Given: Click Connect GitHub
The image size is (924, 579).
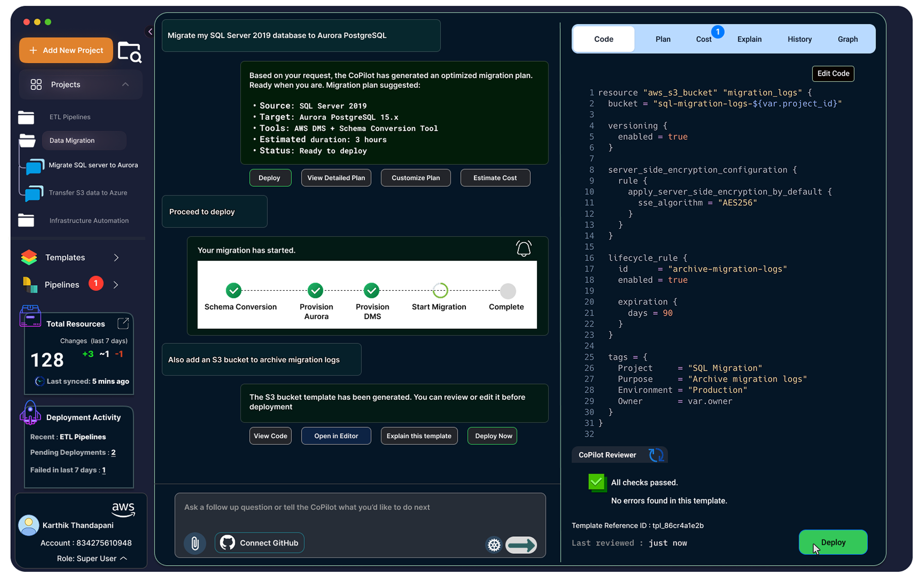Looking at the screenshot, I should pyautogui.click(x=259, y=543).
